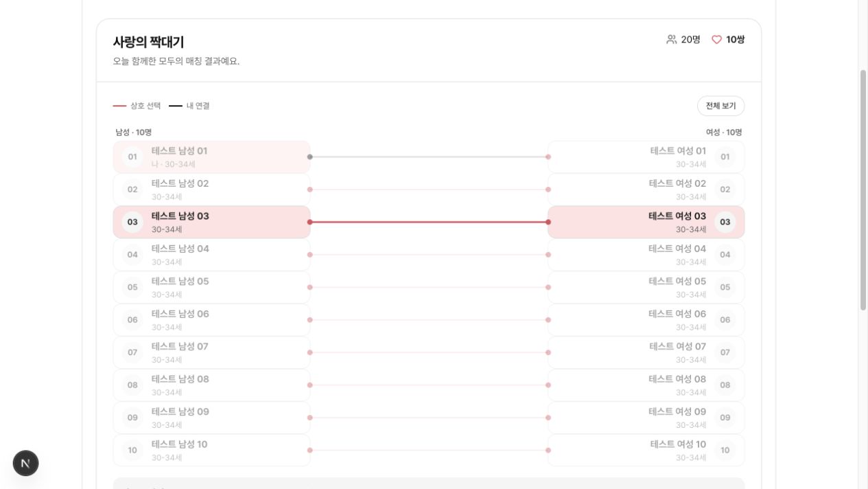
Task: Select the highlighted 테스트 여성 03 card
Action: pyautogui.click(x=646, y=222)
